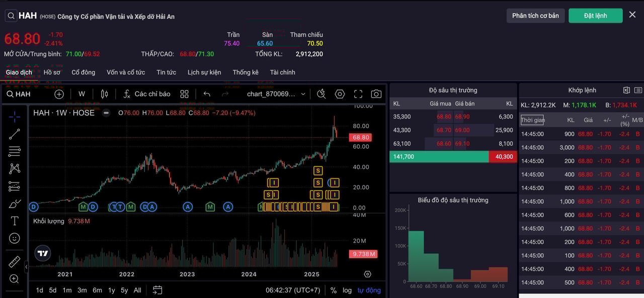Switch to the 'Tin tức' tab
Viewport: 644px width, 298px height.
click(x=166, y=72)
